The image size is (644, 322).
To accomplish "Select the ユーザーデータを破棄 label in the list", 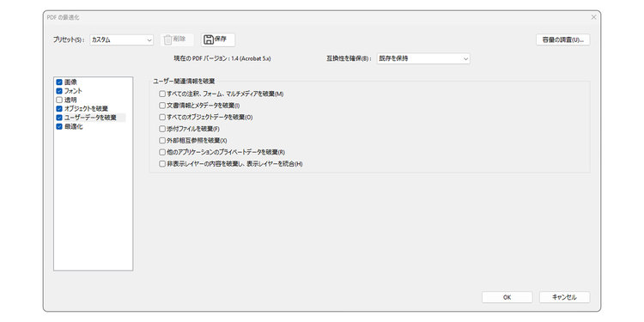I will pos(90,118).
